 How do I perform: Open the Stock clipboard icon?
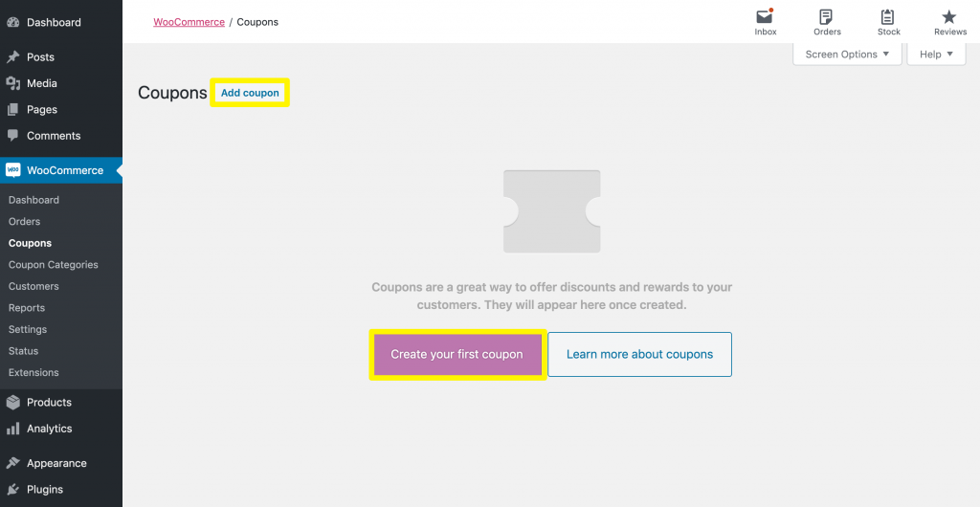coord(888,17)
